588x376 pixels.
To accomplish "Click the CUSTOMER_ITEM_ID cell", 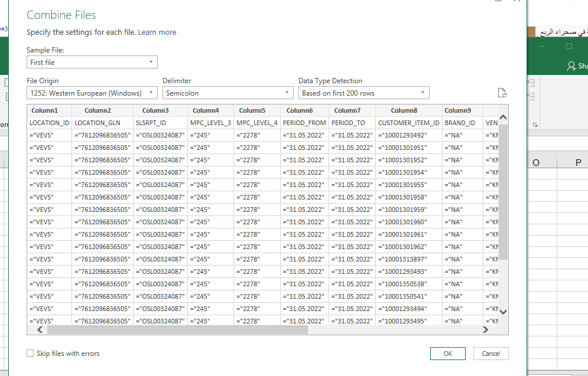I will pyautogui.click(x=409, y=123).
